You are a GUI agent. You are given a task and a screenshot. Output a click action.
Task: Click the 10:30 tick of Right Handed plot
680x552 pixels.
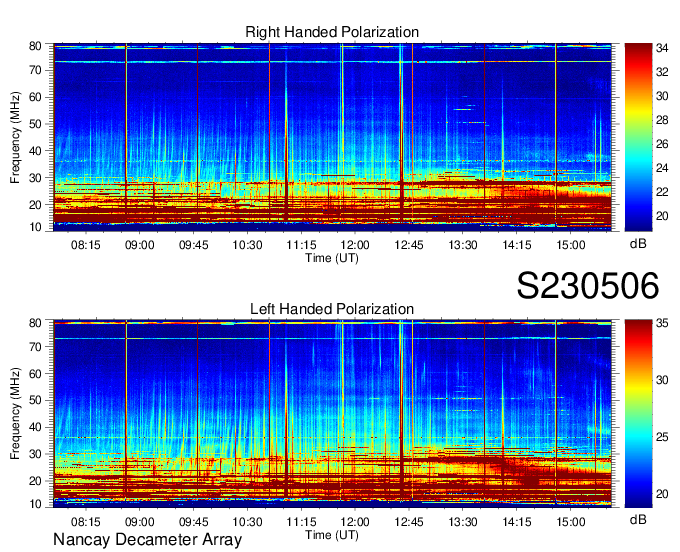coord(247,245)
